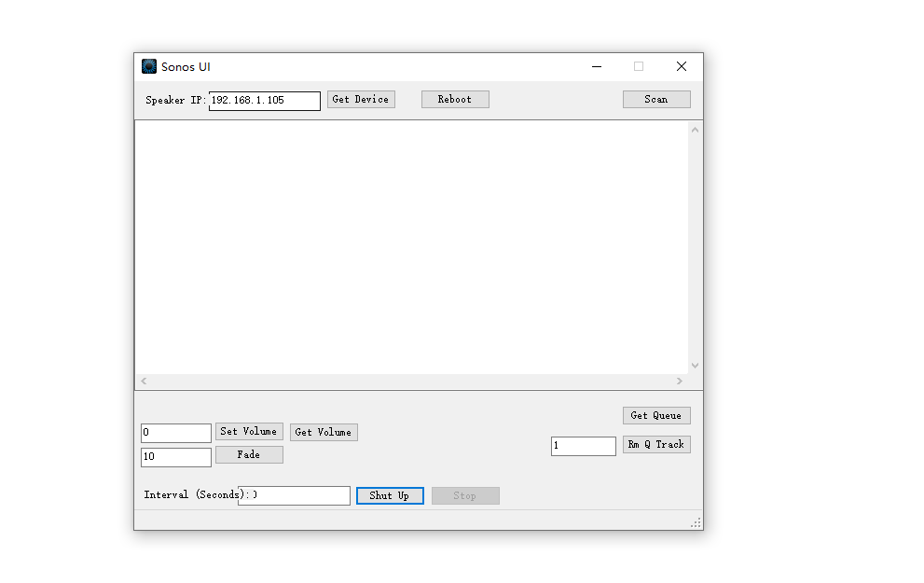The image size is (924, 583).
Task: Click the Reboot button
Action: point(455,99)
